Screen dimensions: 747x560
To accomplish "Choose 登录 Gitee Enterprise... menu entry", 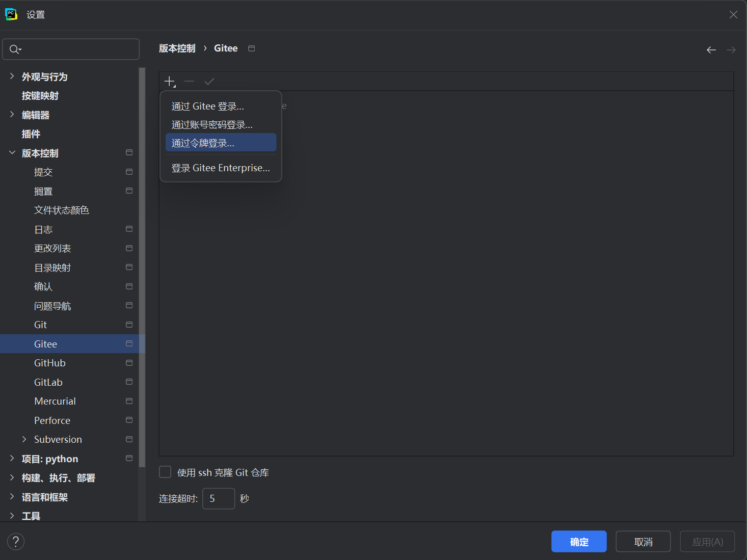I will 221,168.
